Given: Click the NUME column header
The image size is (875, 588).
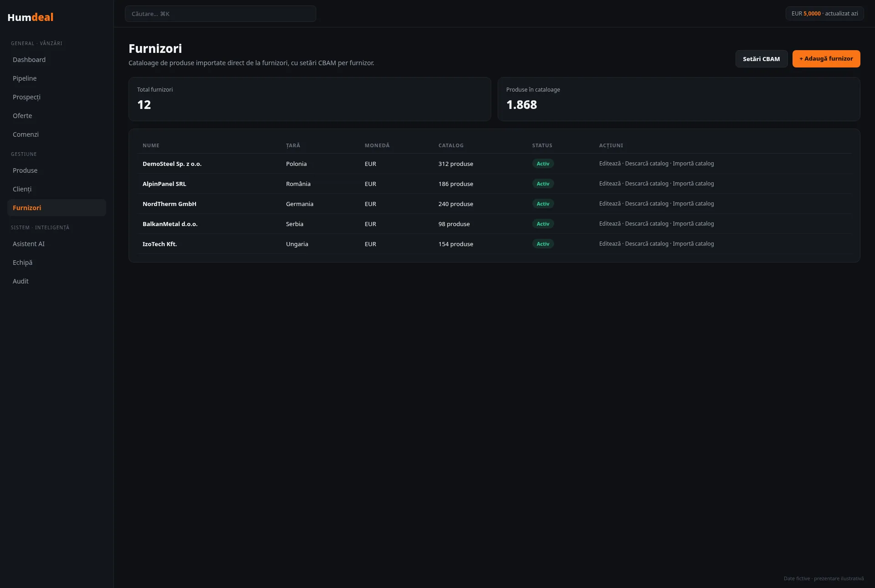Looking at the screenshot, I should click(x=151, y=145).
